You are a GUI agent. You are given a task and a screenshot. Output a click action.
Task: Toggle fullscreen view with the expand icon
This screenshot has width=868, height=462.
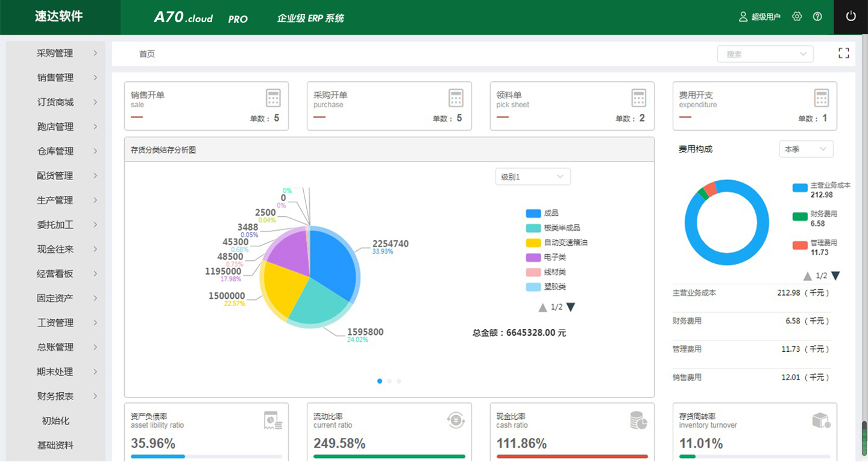(843, 53)
